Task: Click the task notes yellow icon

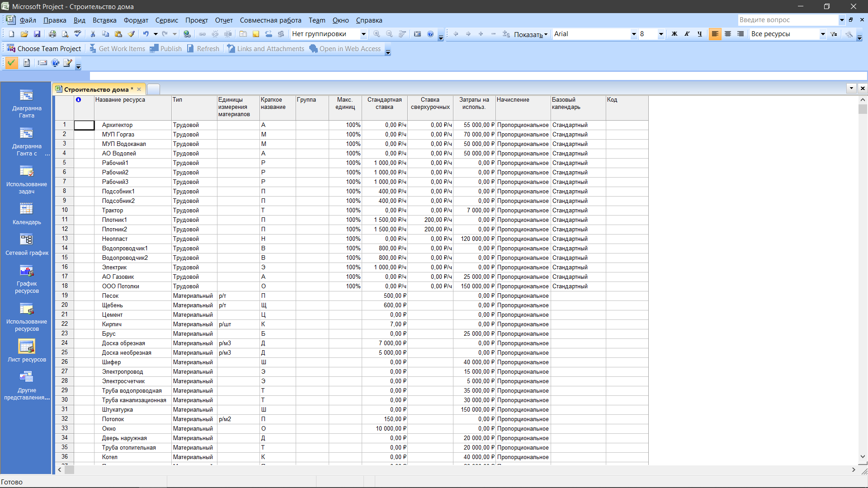Action: [256, 34]
